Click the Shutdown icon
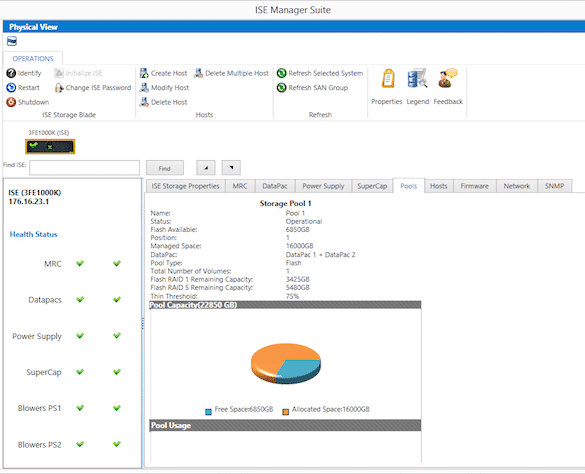This screenshot has width=585, height=474. (11, 102)
